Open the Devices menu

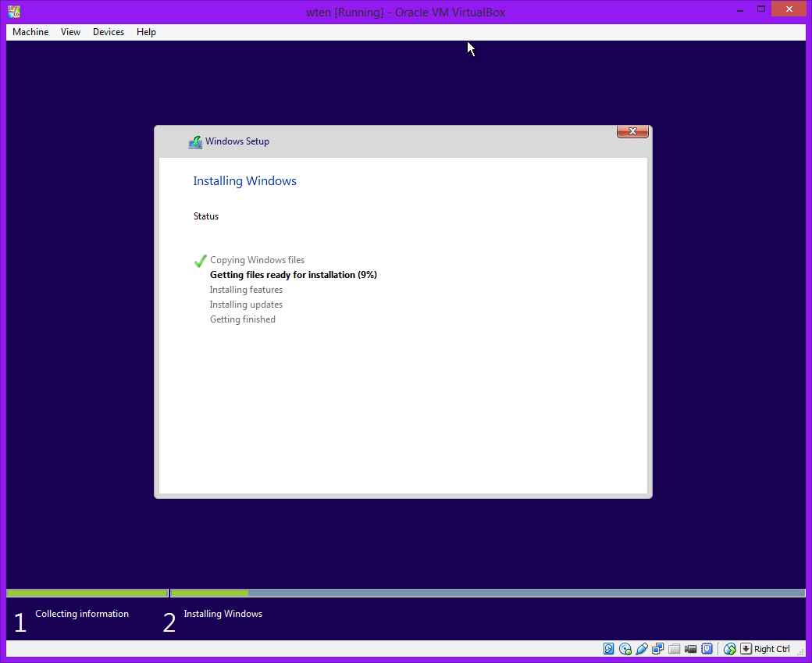tap(108, 32)
